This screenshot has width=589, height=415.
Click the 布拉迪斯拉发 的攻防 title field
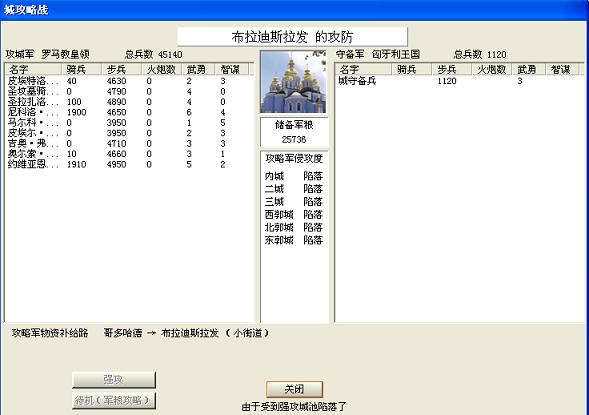pos(292,37)
